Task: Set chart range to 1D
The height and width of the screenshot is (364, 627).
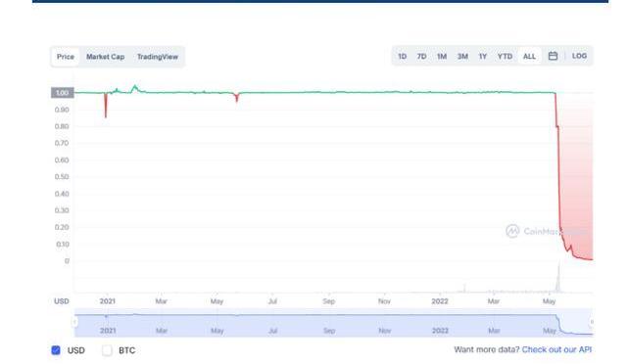Action: (403, 57)
